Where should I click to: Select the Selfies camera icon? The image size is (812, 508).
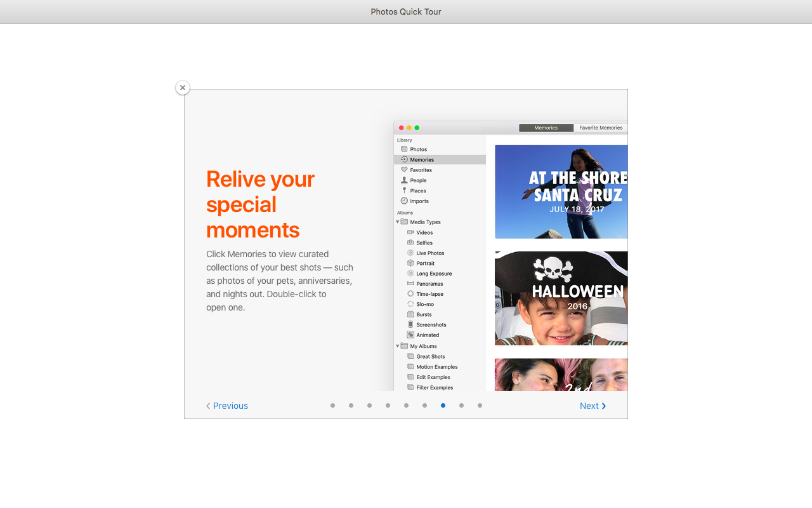coord(410,243)
